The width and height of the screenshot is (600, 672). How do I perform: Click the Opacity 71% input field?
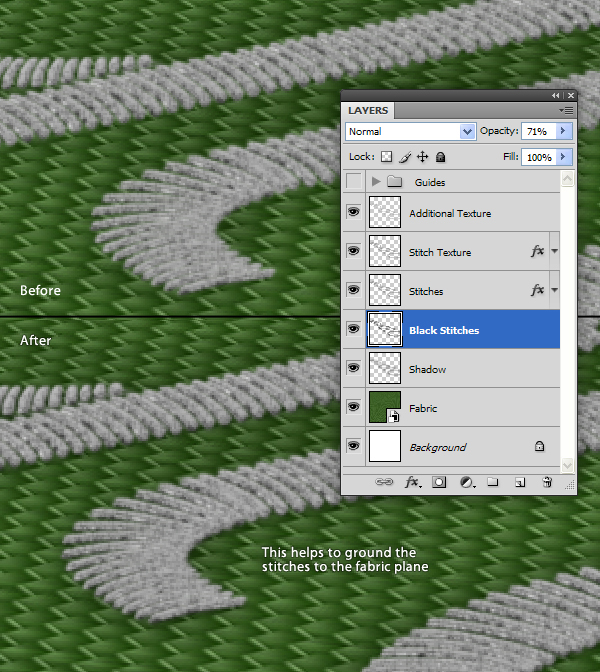click(539, 131)
